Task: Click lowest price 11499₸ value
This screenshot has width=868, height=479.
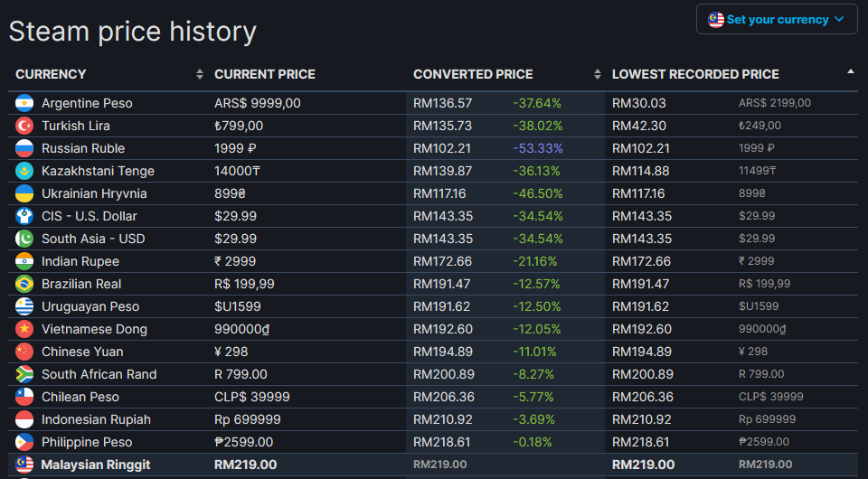Action: click(x=758, y=171)
